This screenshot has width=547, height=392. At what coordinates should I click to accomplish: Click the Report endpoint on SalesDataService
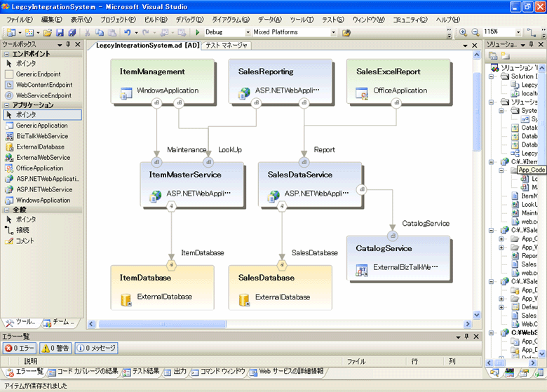(304, 162)
